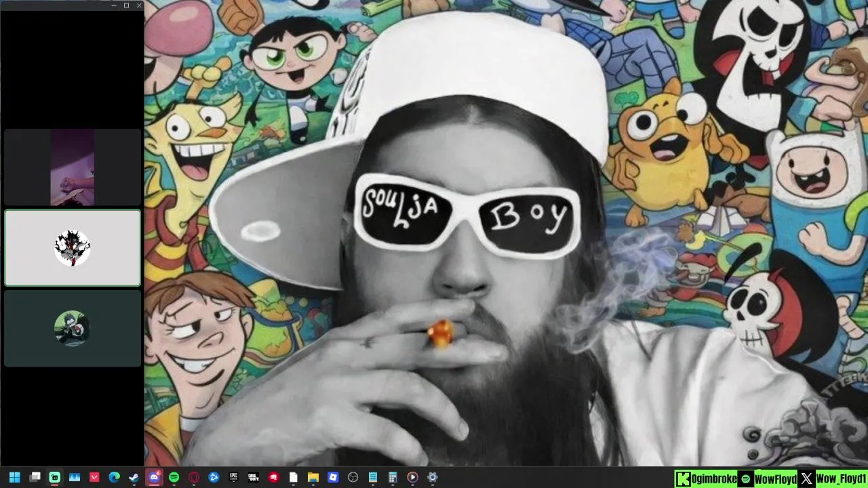
Task: Open the green rounded-square app in taskbar
Action: point(54,477)
